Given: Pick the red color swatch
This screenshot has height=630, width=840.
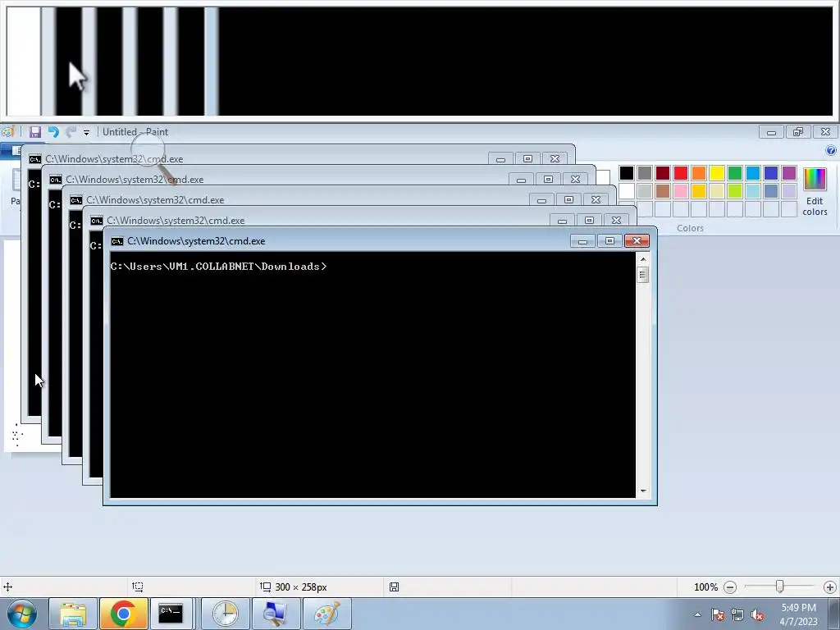Looking at the screenshot, I should [x=681, y=173].
